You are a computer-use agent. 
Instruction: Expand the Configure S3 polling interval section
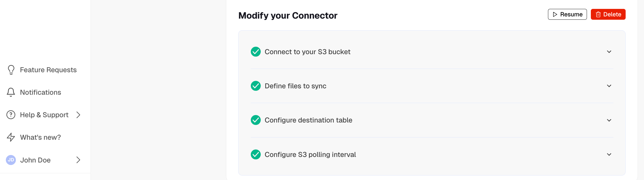click(x=609, y=154)
